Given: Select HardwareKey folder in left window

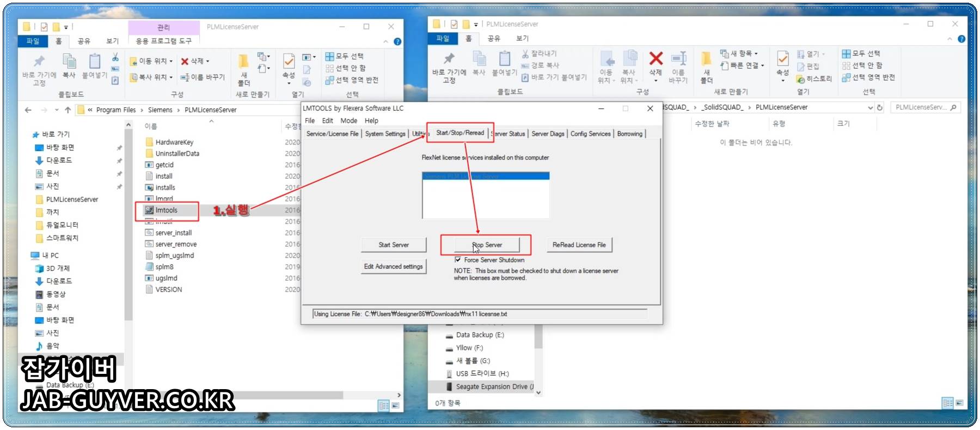Looking at the screenshot, I should point(169,142).
